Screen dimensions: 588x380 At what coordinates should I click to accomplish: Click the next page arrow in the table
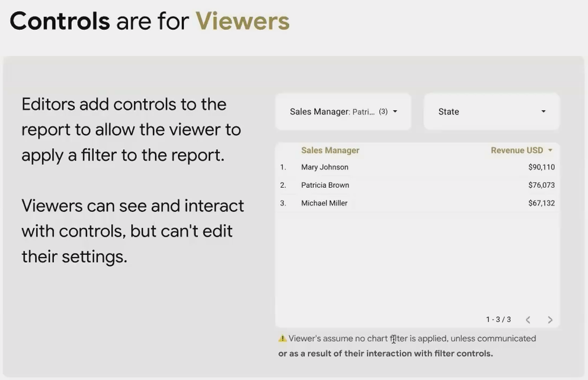click(x=550, y=319)
